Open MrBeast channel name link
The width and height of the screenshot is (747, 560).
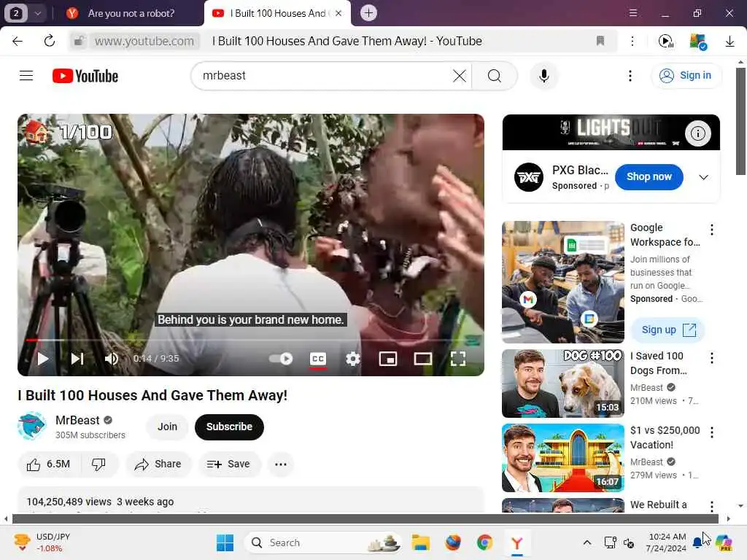[77, 420]
